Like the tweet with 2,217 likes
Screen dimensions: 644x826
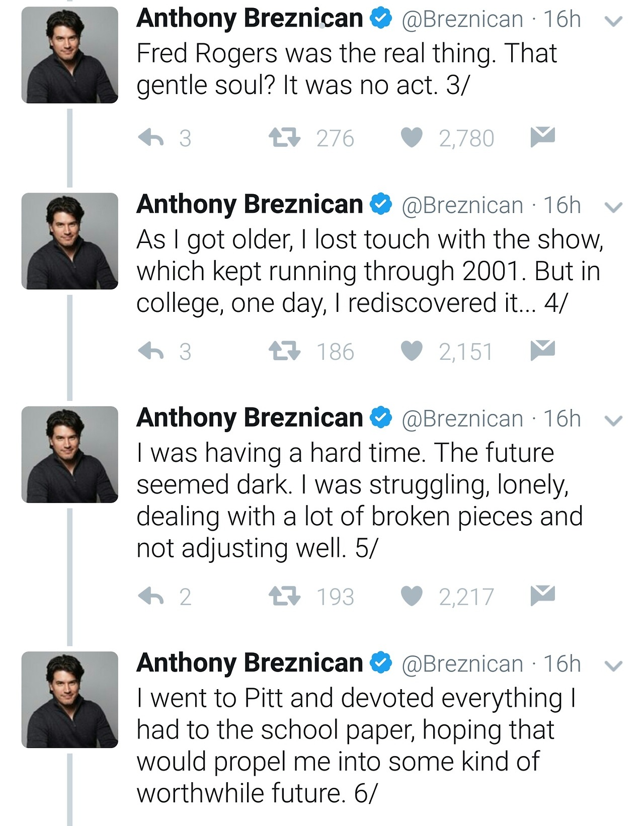(411, 596)
